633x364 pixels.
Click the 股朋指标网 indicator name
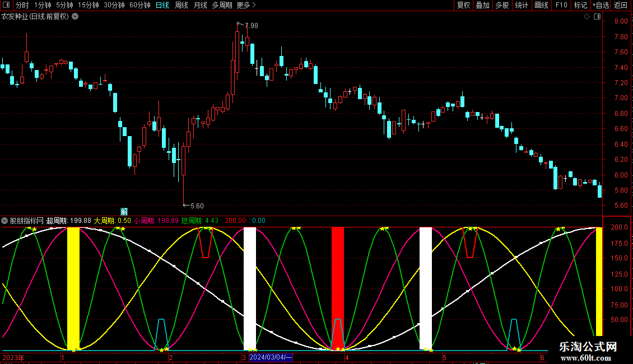click(x=27, y=221)
